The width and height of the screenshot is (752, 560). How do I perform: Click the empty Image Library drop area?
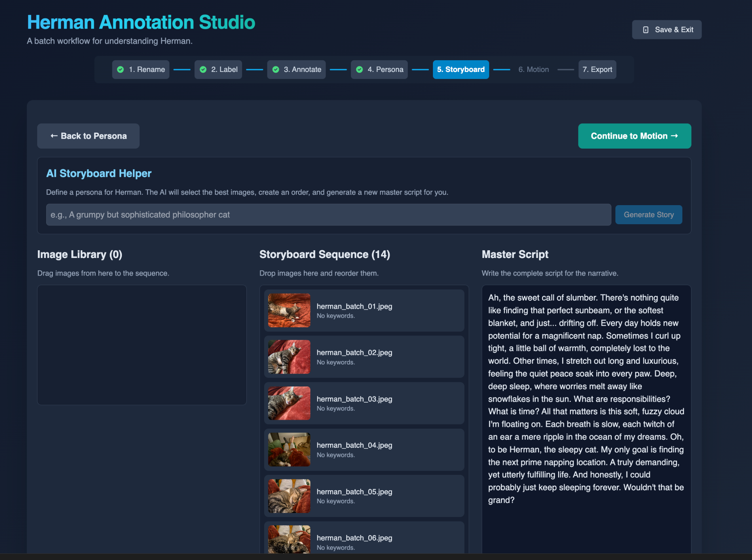142,345
